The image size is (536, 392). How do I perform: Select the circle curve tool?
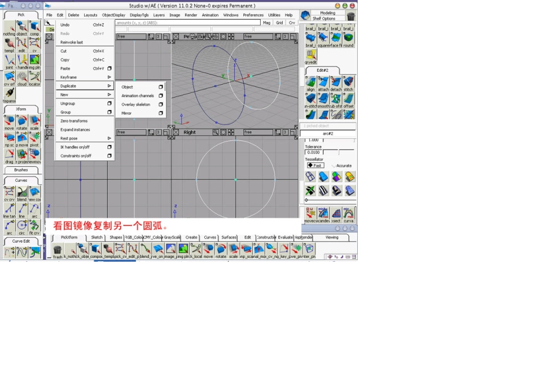(21, 226)
